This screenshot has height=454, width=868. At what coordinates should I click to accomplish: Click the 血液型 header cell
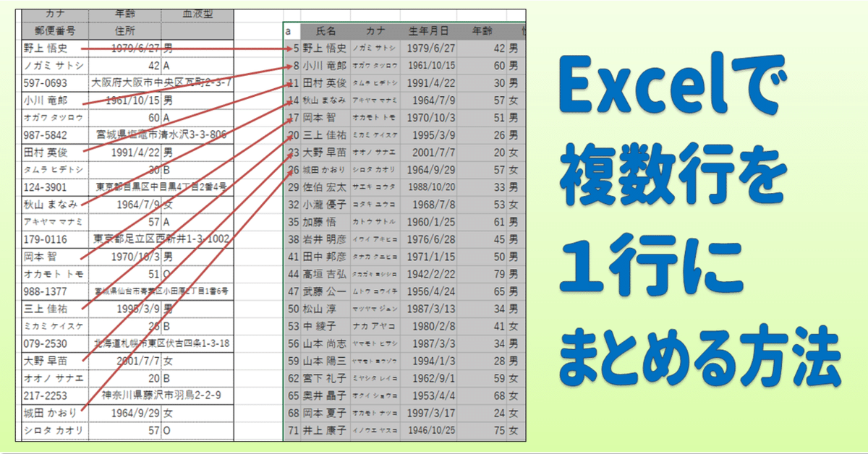click(x=196, y=14)
